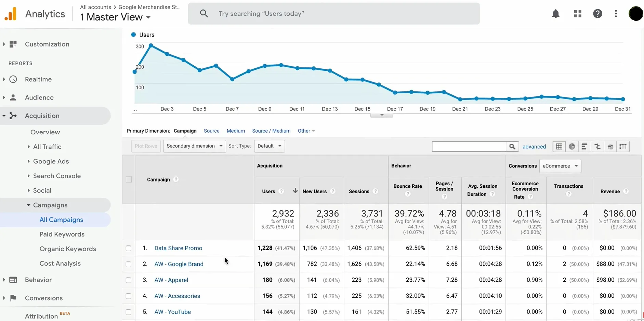The width and height of the screenshot is (644, 321).
Task: Click the table filter search box
Action: click(x=469, y=147)
